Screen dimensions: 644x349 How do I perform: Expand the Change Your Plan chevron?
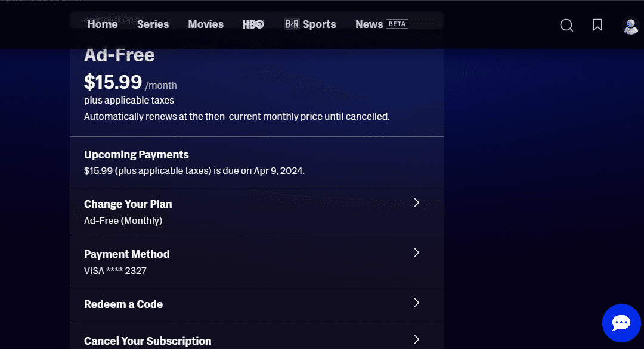[x=417, y=202]
